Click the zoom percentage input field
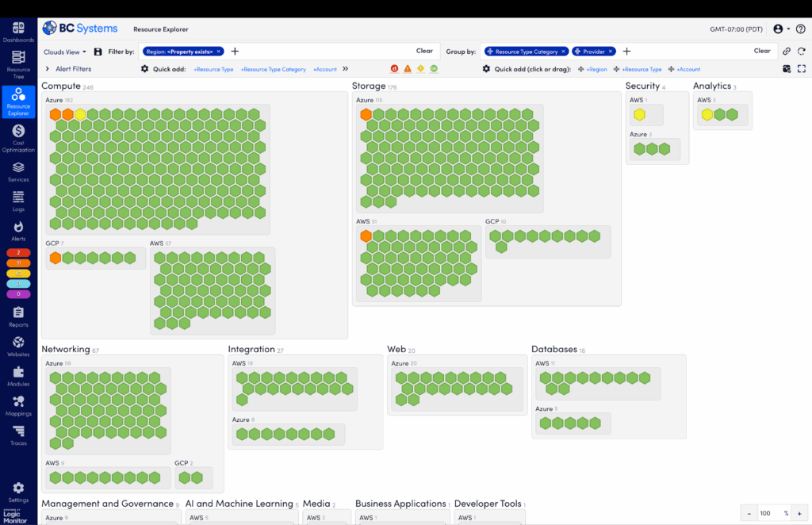 tap(769, 513)
